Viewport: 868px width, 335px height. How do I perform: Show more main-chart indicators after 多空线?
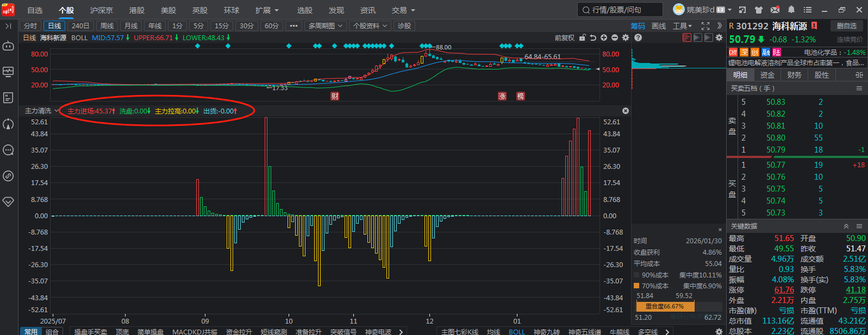pyautogui.click(x=667, y=332)
